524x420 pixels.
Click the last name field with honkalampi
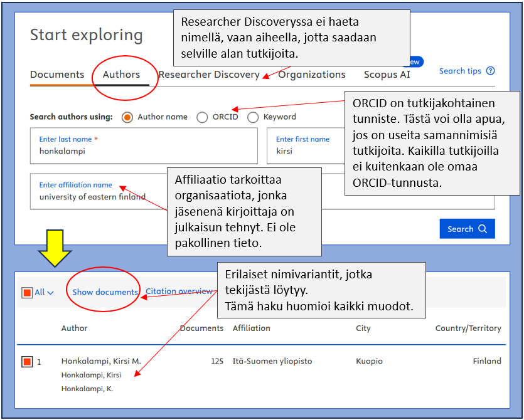[x=144, y=146]
